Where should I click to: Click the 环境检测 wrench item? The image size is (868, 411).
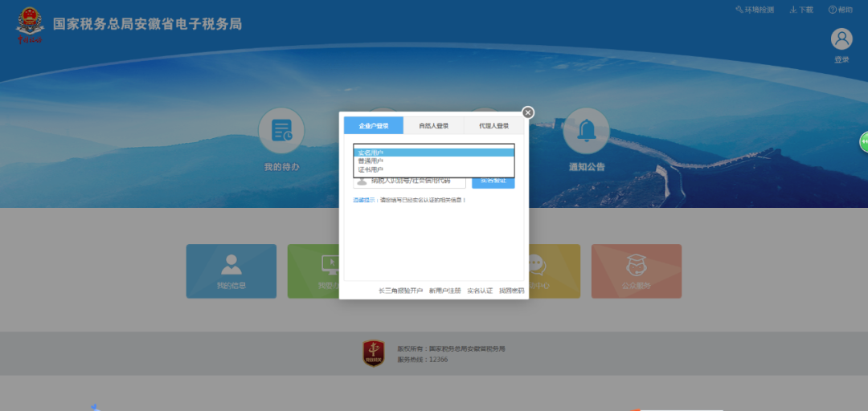(x=755, y=10)
